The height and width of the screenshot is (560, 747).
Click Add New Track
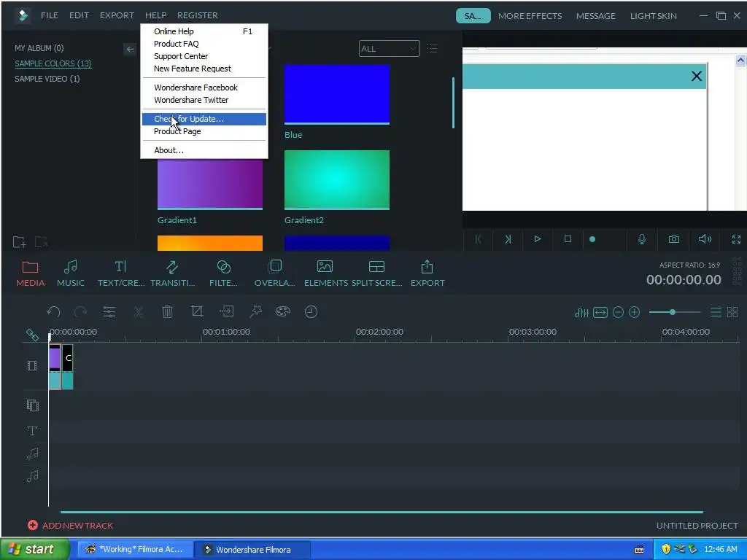click(71, 525)
